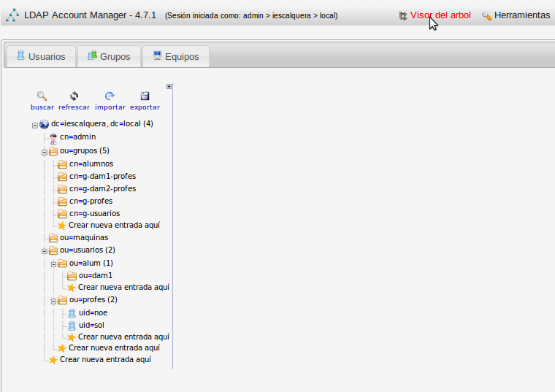Select dc=iescalquera,dc=local tree entry
Screen dimensions: 555x392
[102, 124]
